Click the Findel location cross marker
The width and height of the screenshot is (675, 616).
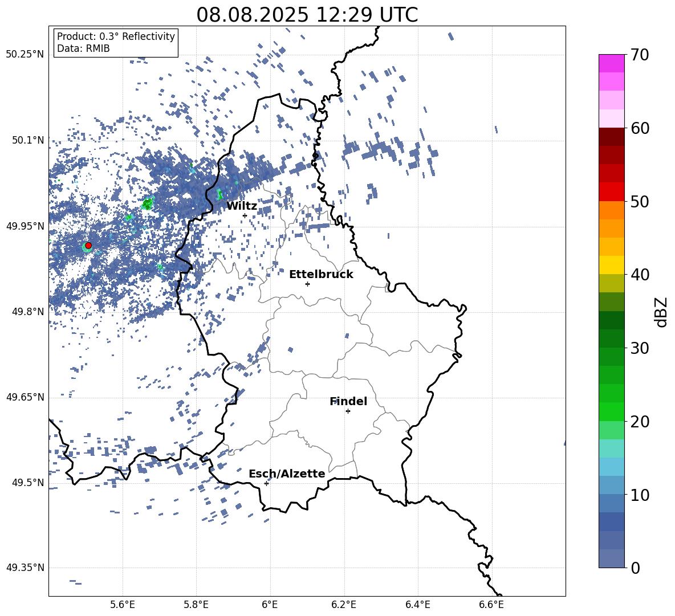coord(348,411)
